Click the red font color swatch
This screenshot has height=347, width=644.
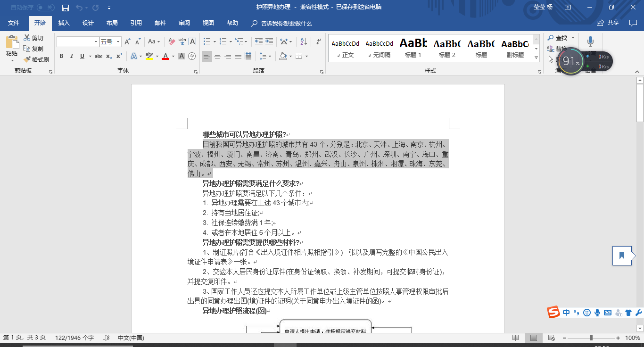click(x=165, y=56)
